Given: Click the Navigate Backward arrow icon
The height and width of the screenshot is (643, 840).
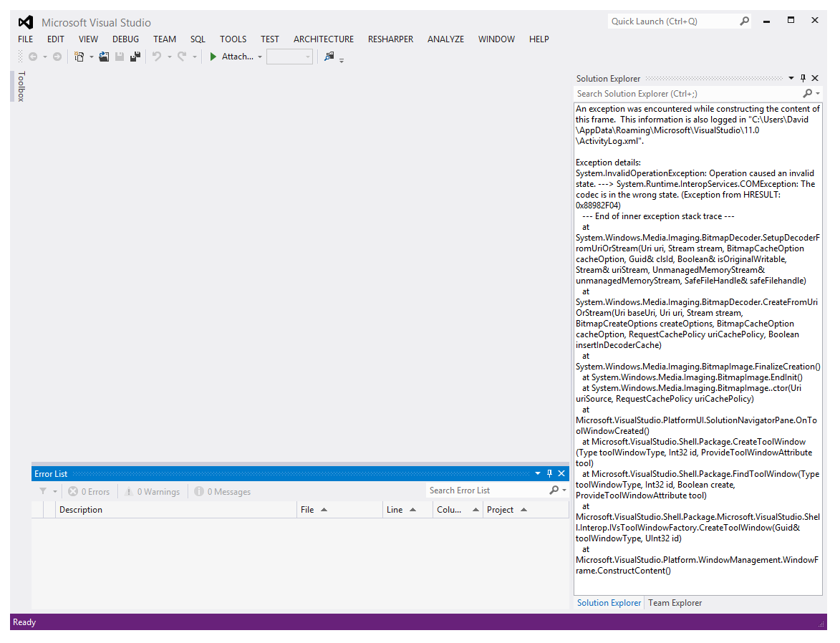Looking at the screenshot, I should point(33,57).
